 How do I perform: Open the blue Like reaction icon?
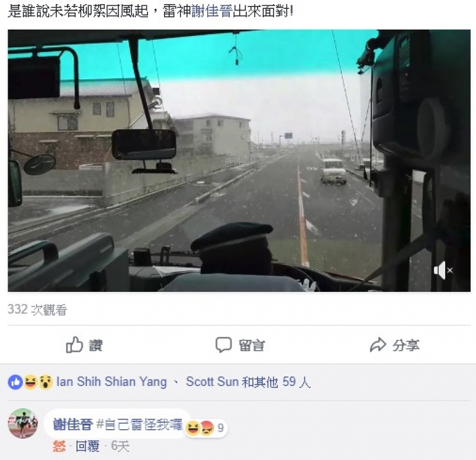(15, 382)
